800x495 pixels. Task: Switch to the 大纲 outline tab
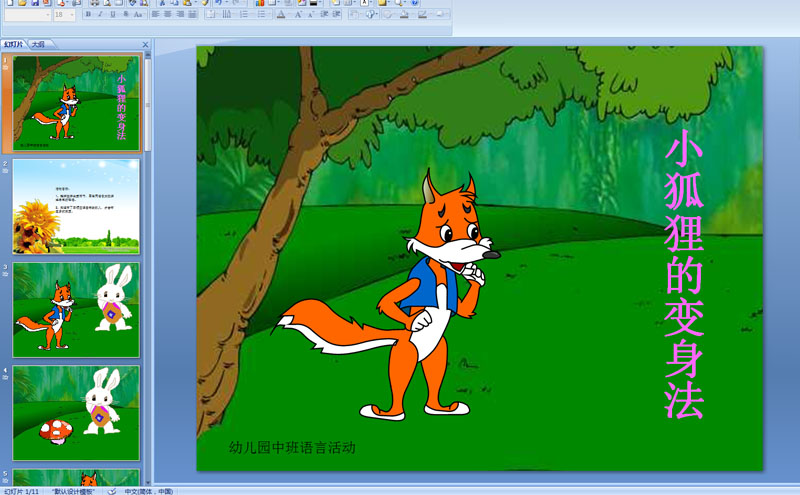coord(38,44)
